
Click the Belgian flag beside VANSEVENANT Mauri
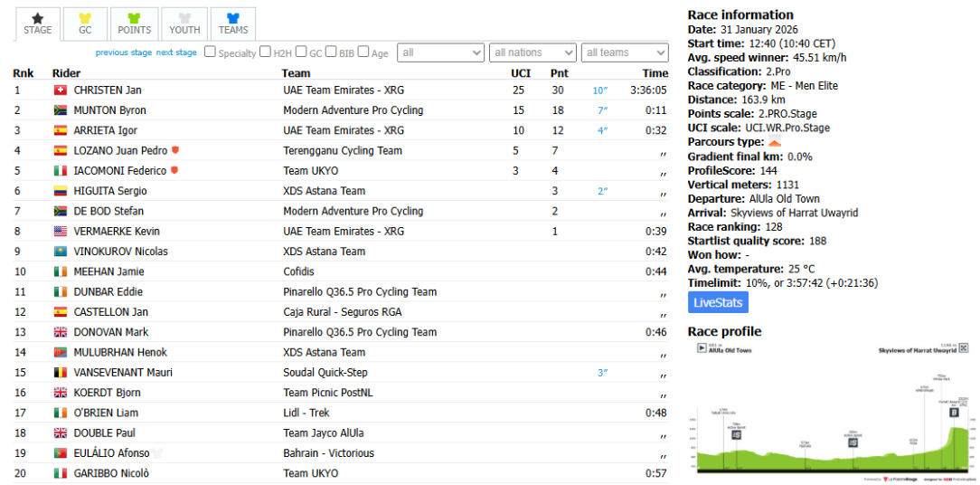tap(61, 373)
